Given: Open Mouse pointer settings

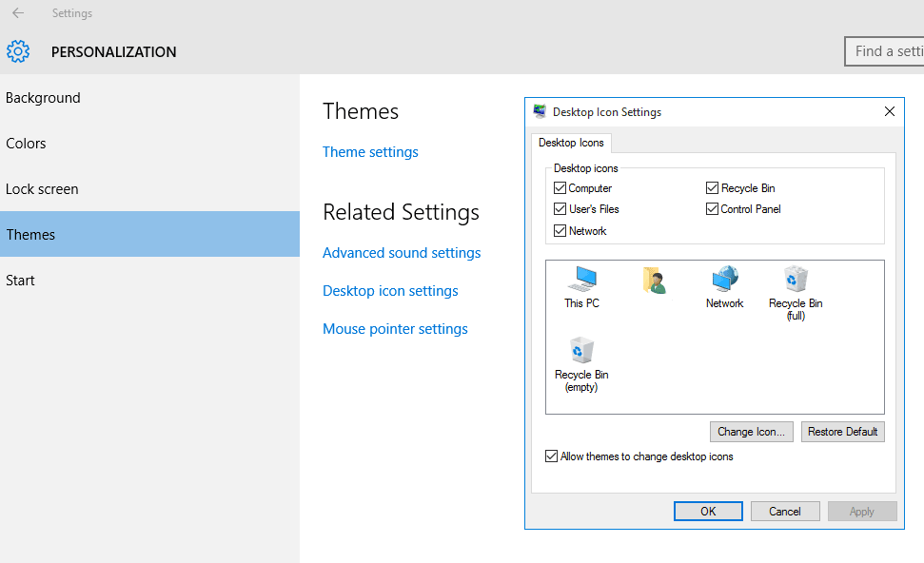Looking at the screenshot, I should coord(396,328).
